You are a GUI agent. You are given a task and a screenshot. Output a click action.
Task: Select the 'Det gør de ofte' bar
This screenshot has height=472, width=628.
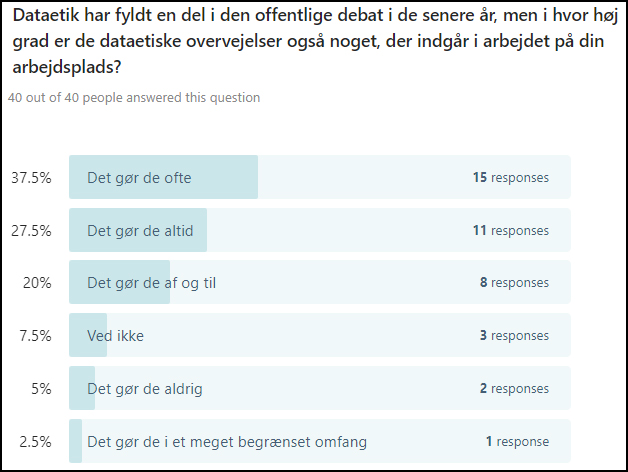click(x=320, y=177)
